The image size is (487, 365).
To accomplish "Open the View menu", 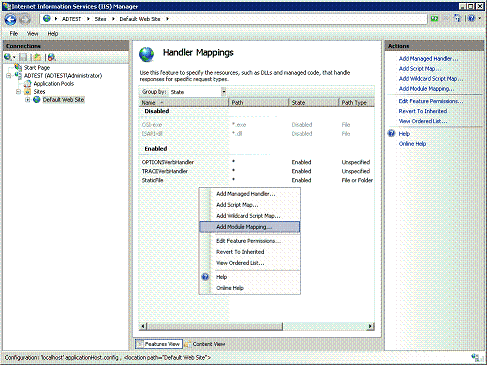I will pyautogui.click(x=32, y=33).
